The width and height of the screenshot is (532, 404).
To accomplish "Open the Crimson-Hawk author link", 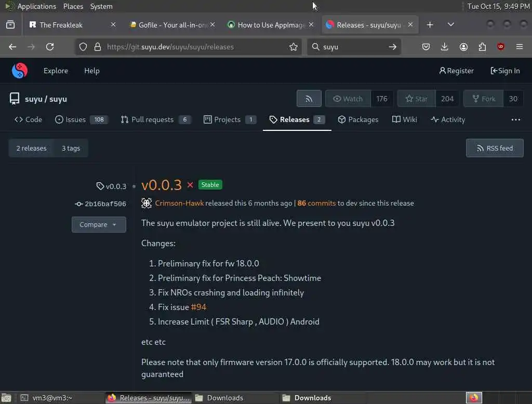I will click(x=179, y=203).
